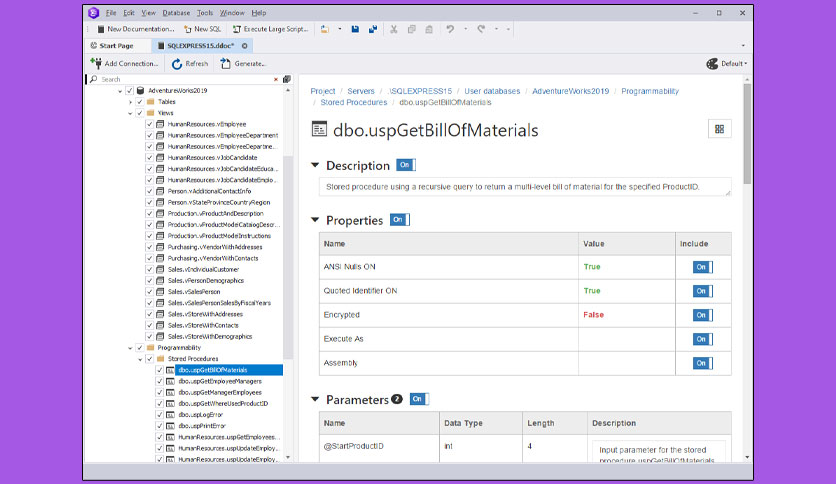
Task: Toggle Include switch for ANSI Nulls ON
Action: pyautogui.click(x=703, y=267)
